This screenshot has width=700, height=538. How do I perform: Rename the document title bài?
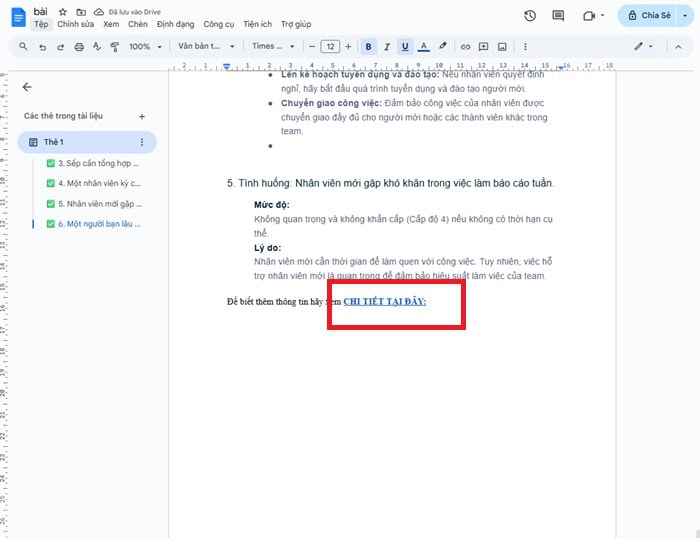[41, 12]
